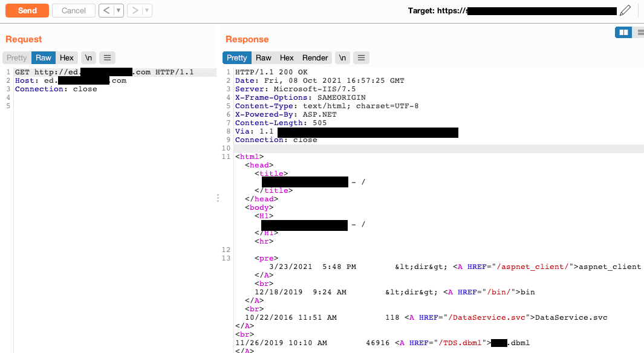The image size is (644, 353).
Task: Open the forward history dropdown arrow
Action: tap(147, 10)
